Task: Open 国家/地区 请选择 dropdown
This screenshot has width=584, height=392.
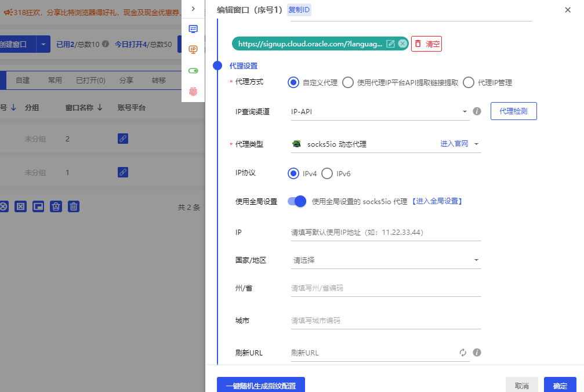Action: click(x=386, y=260)
